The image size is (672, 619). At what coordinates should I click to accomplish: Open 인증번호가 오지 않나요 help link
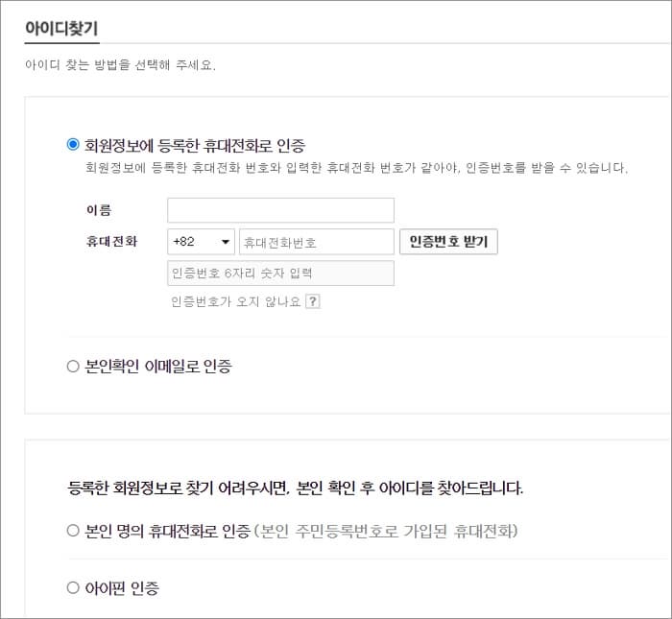click(x=236, y=301)
